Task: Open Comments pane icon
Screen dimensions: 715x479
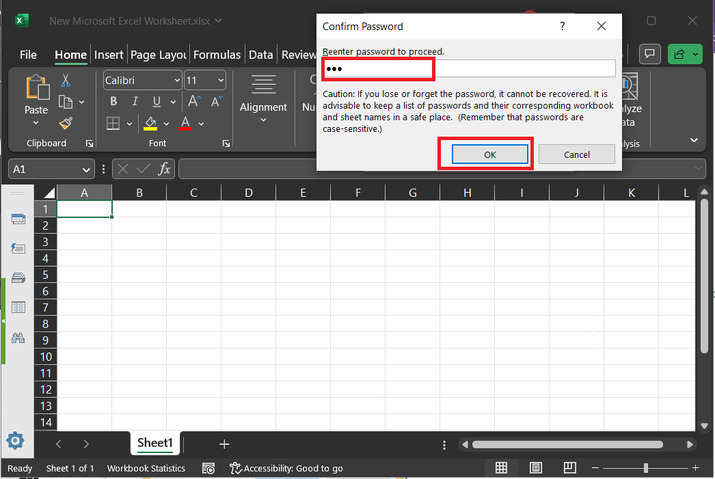Action: (x=650, y=54)
